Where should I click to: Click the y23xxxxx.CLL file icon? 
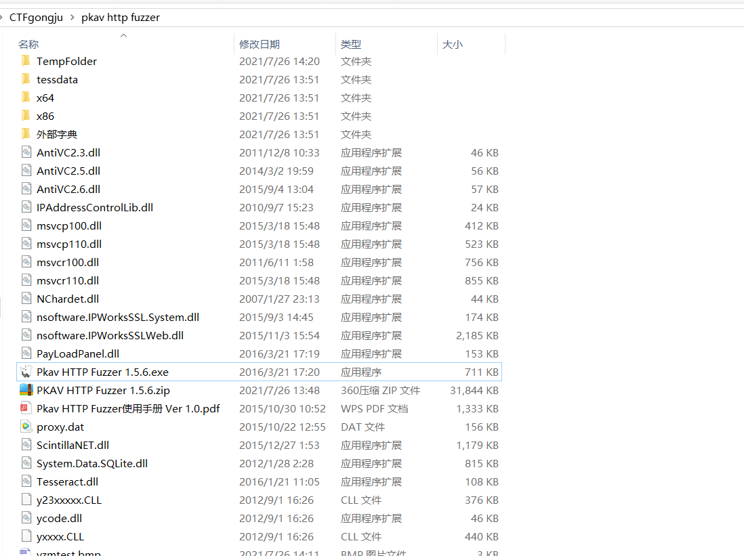(26, 499)
